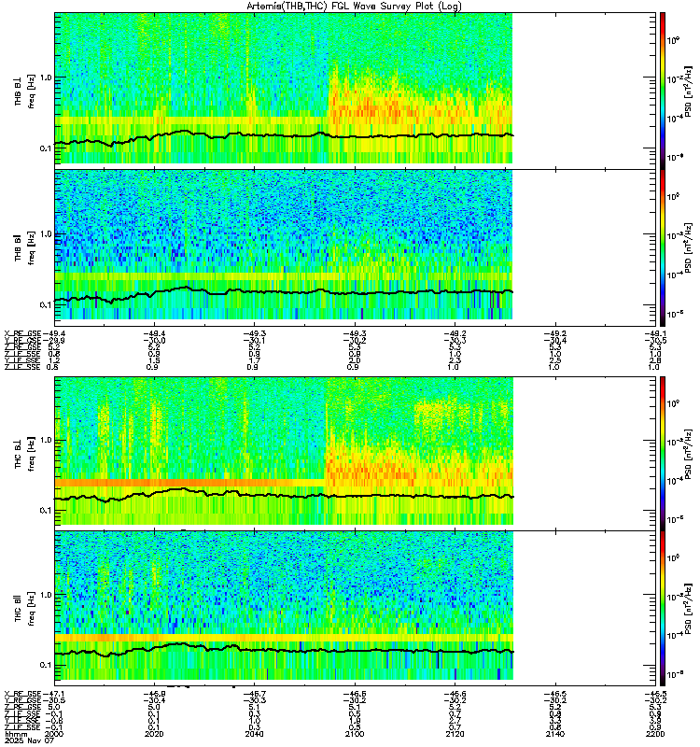This screenshot has width=700, height=747.
Task: Click the X_RE_GSE label under the THB panels
Action: click(22, 333)
